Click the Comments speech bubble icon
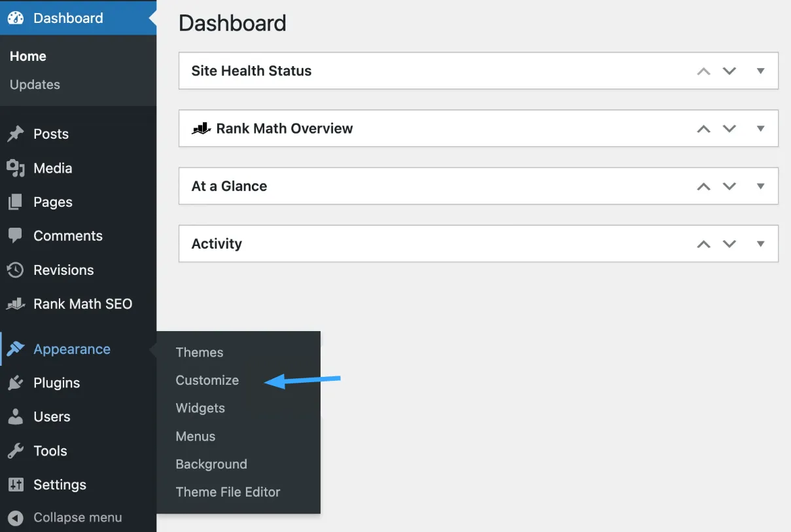The image size is (791, 532). [15, 236]
